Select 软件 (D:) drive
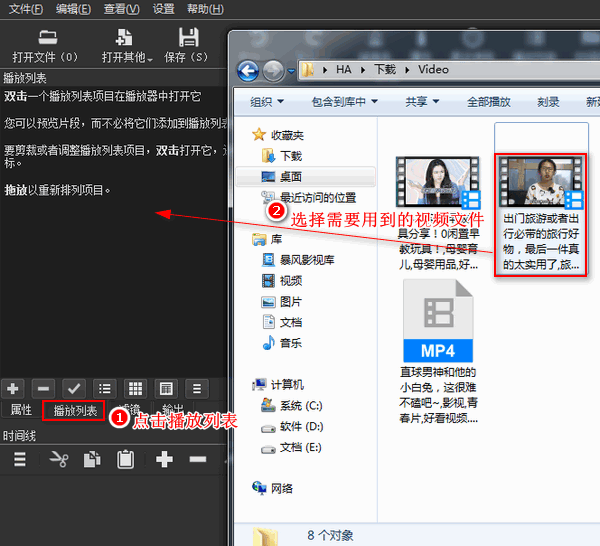600x546 pixels. 292,427
